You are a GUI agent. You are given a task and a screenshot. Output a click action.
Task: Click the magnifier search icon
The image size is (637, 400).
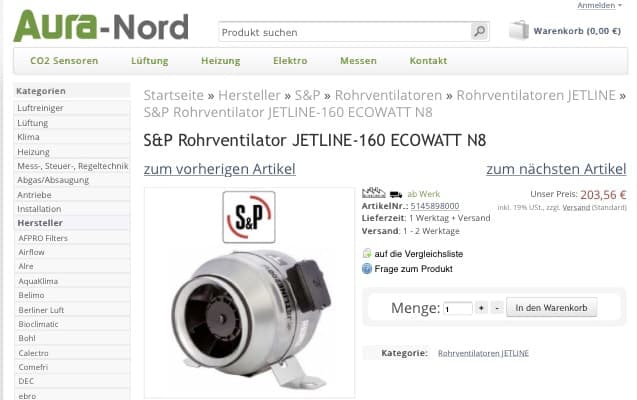point(479,31)
